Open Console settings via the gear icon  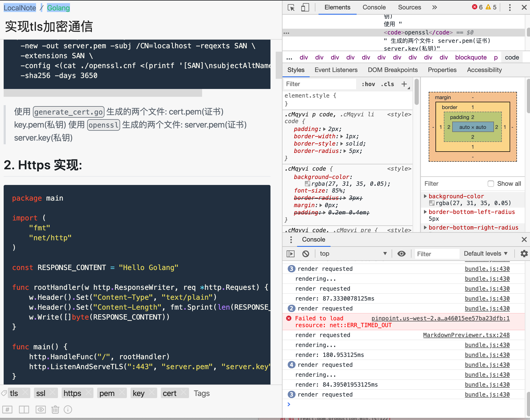click(524, 253)
